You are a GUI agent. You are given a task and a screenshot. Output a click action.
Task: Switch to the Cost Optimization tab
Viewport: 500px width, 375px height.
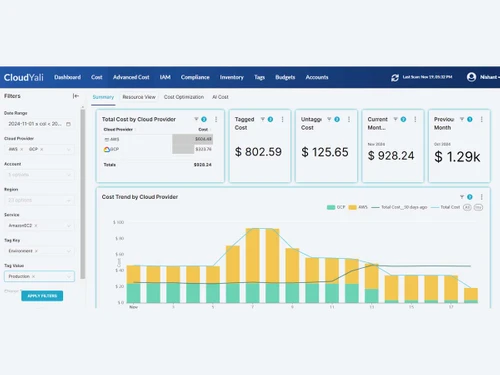coord(184,97)
